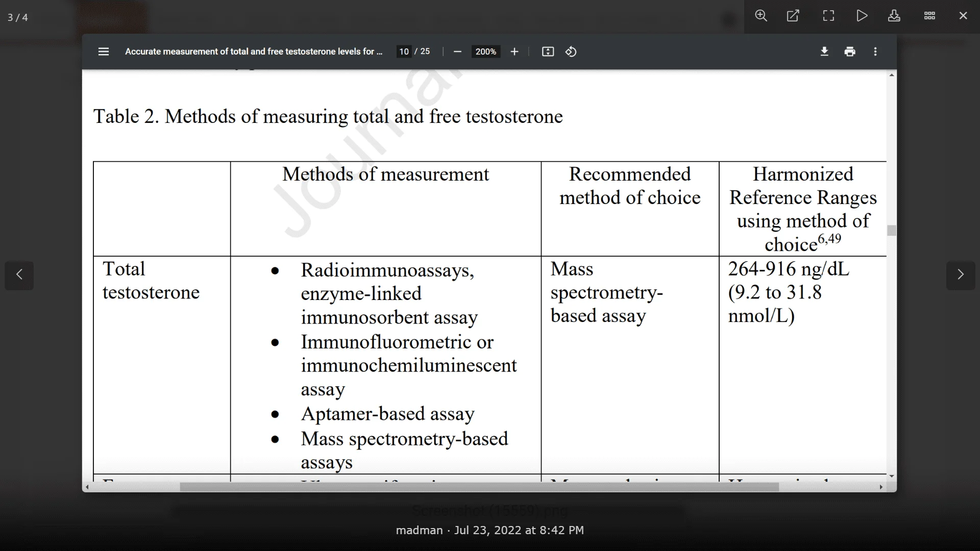Viewport: 980px width, 551px height.
Task: Click 'Methods of measurement' column header
Action: pyautogui.click(x=385, y=174)
